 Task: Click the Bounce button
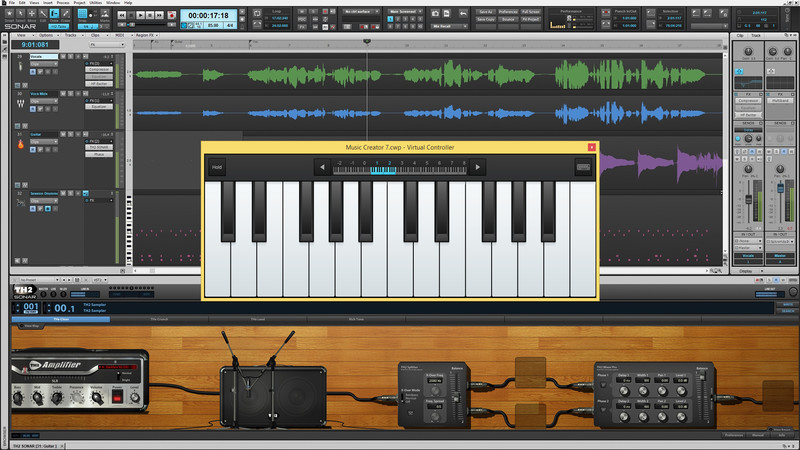point(508,19)
